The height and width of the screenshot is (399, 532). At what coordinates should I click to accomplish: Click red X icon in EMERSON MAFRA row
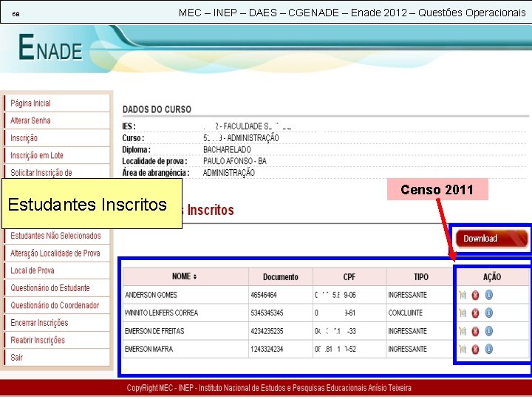point(475,349)
